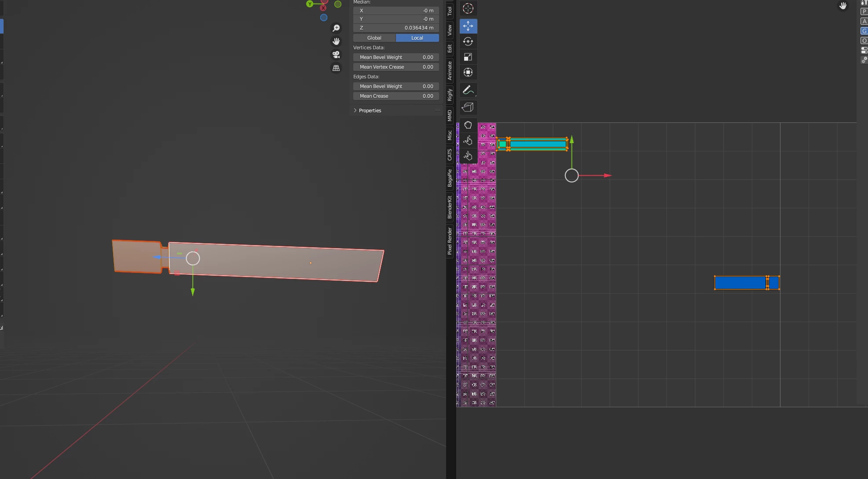Pick the Transform tool in UV editor
The image size is (868, 479).
[x=468, y=72]
